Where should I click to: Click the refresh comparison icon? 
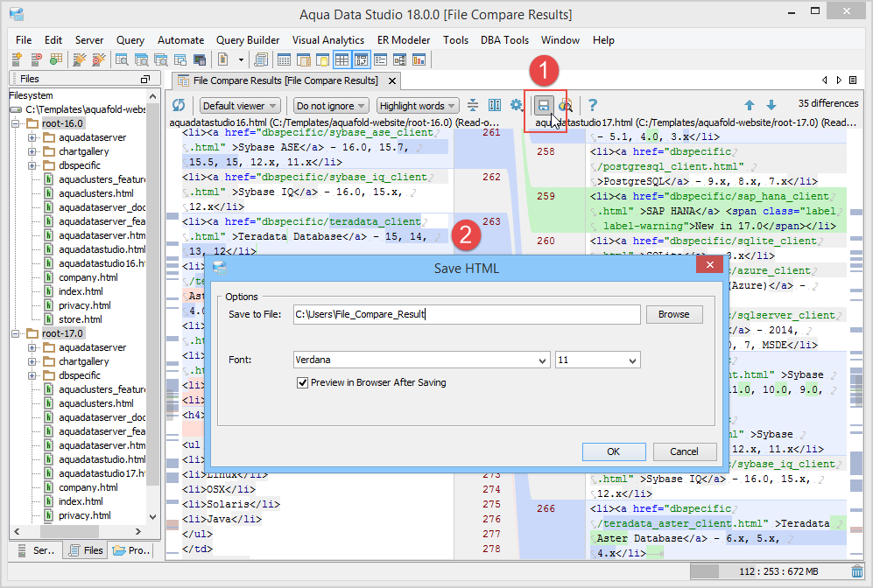point(179,105)
